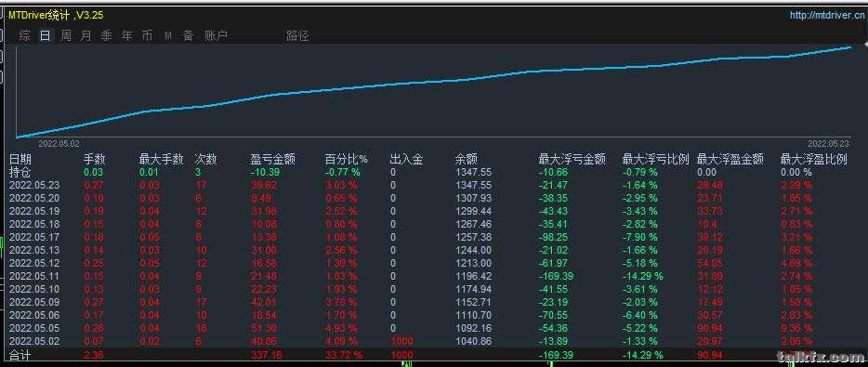
Task: Switch to the 月 monthly tab
Action: pyautogui.click(x=85, y=36)
